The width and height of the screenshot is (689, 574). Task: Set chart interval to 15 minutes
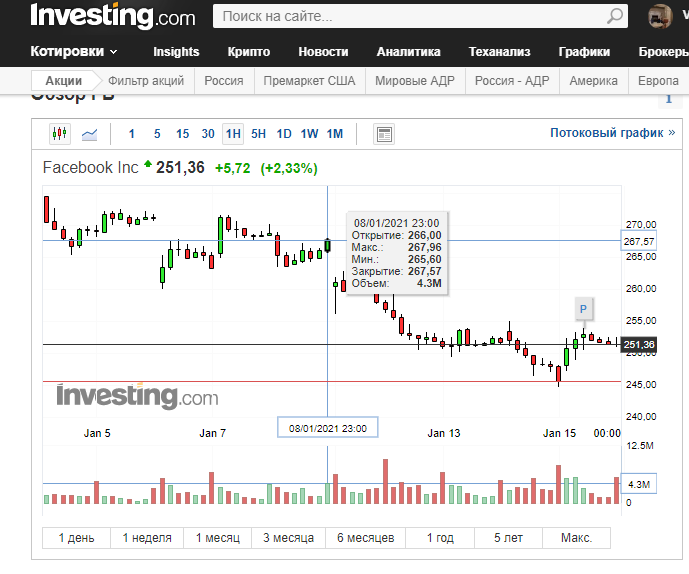coord(182,134)
